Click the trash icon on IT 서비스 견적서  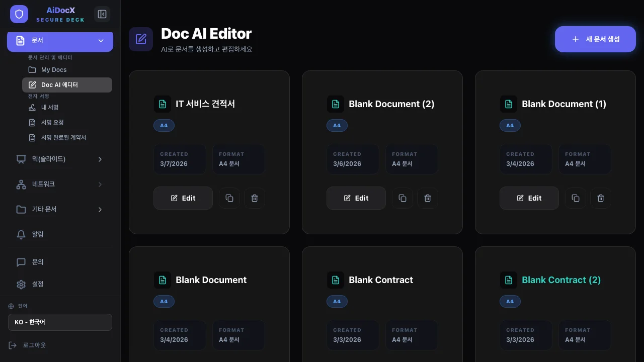(254, 198)
